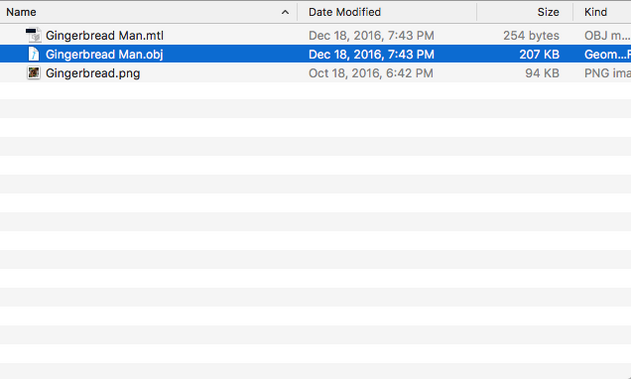Select the file name Gingerbread Man.mtl
The width and height of the screenshot is (631, 379).
[x=105, y=35]
